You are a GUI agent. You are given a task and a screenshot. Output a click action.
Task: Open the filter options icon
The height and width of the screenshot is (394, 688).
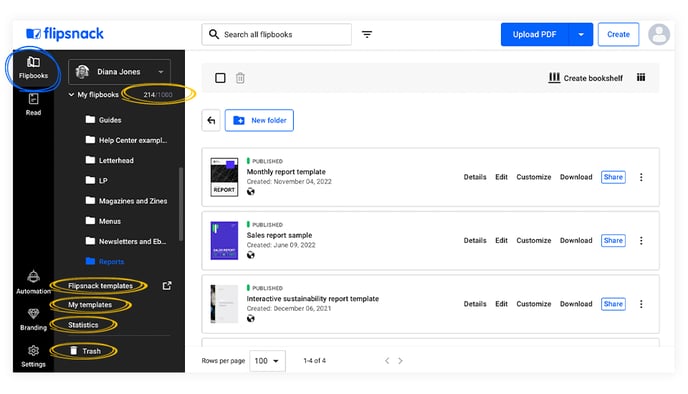(x=367, y=34)
